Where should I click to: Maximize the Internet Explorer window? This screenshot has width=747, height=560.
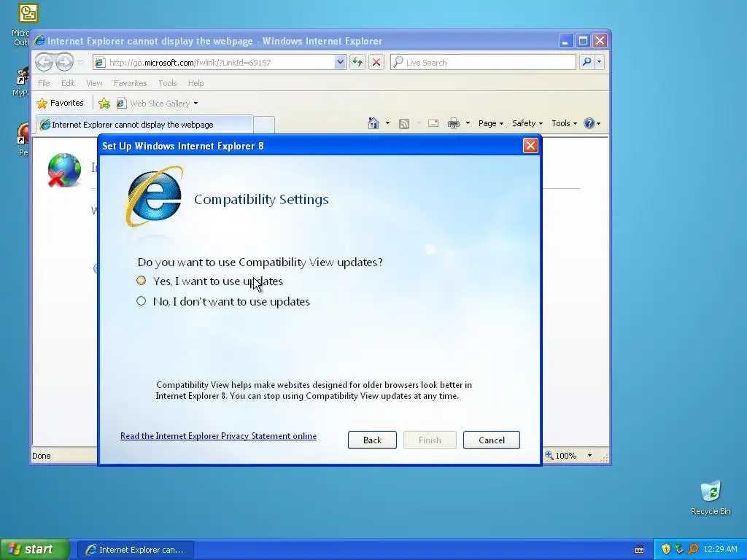583,41
